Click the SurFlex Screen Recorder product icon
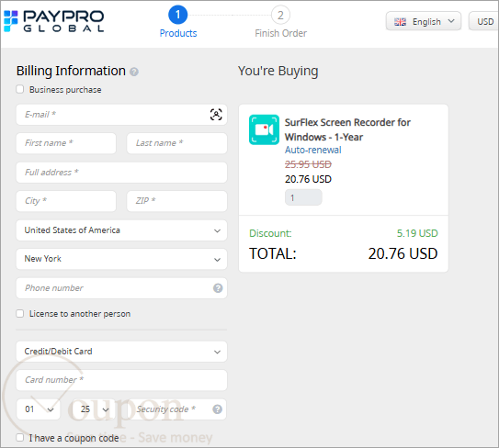This screenshot has height=448, width=499. coord(264,129)
